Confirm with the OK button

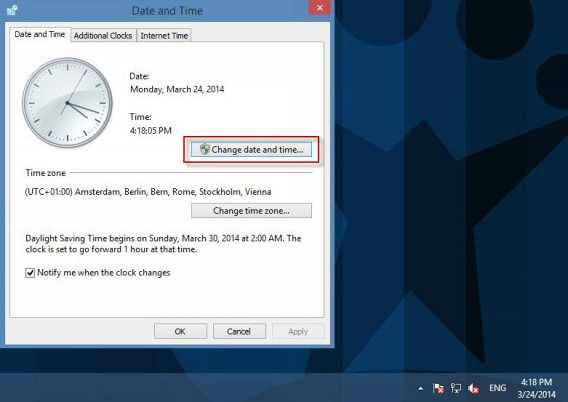pyautogui.click(x=180, y=331)
